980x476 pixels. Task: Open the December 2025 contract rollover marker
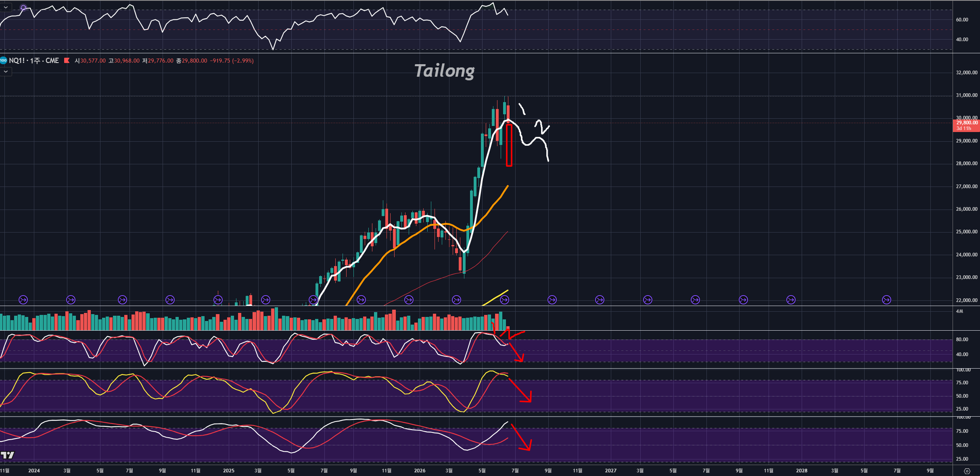click(x=409, y=300)
